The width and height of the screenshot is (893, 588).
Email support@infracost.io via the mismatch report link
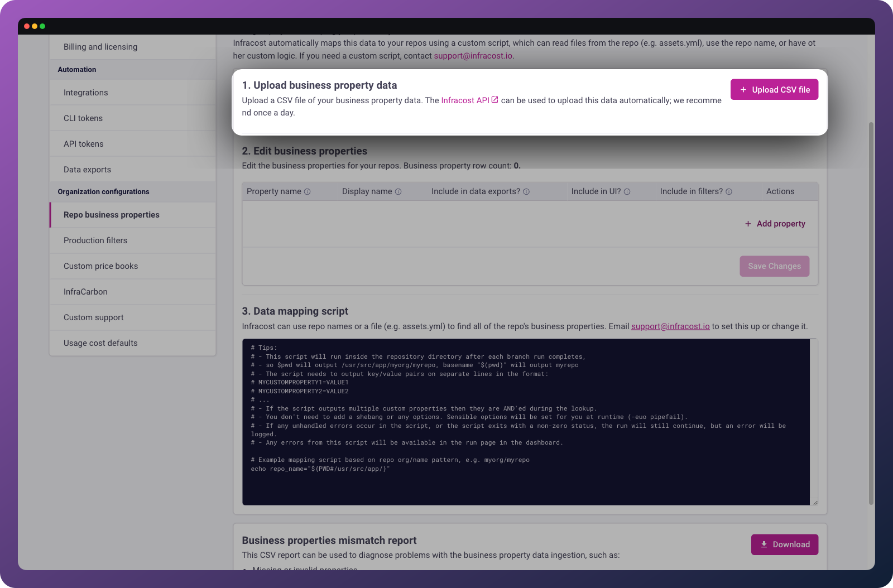[670, 326]
